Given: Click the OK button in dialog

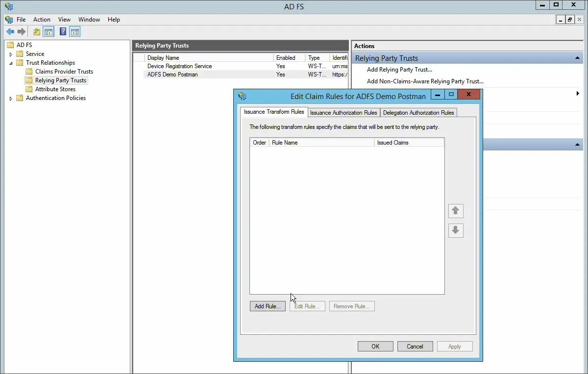Looking at the screenshot, I should pyautogui.click(x=375, y=347).
